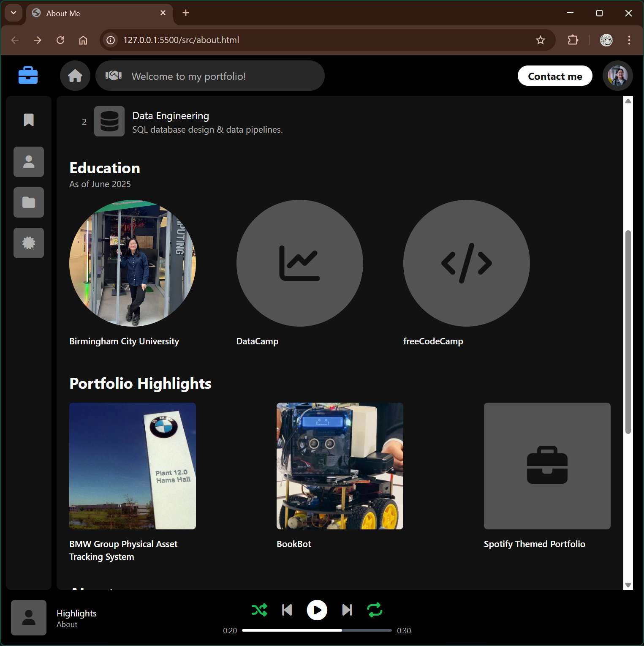Open the Spotify Themed Portfolio link
Viewport: 644px width, 646px height.
pos(534,544)
